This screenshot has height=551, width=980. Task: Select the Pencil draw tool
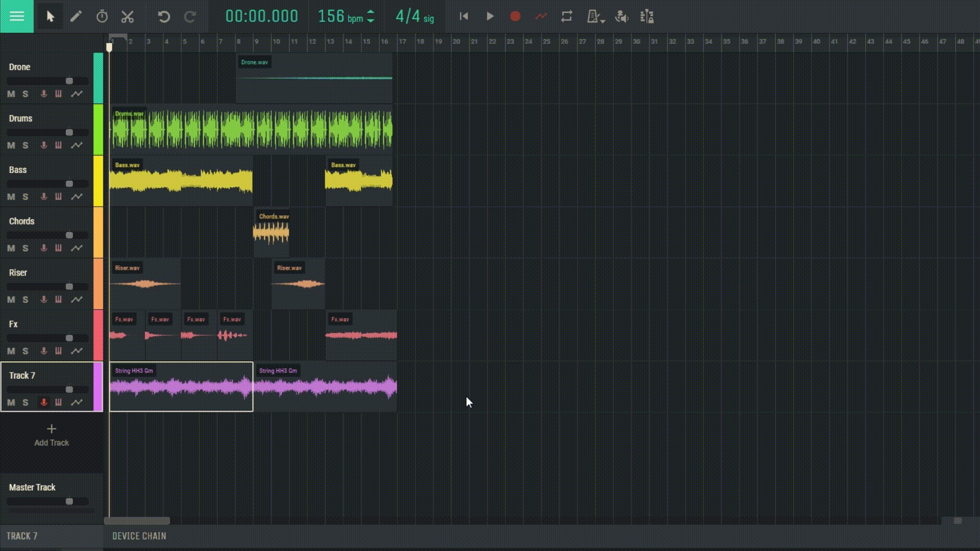[x=76, y=16]
